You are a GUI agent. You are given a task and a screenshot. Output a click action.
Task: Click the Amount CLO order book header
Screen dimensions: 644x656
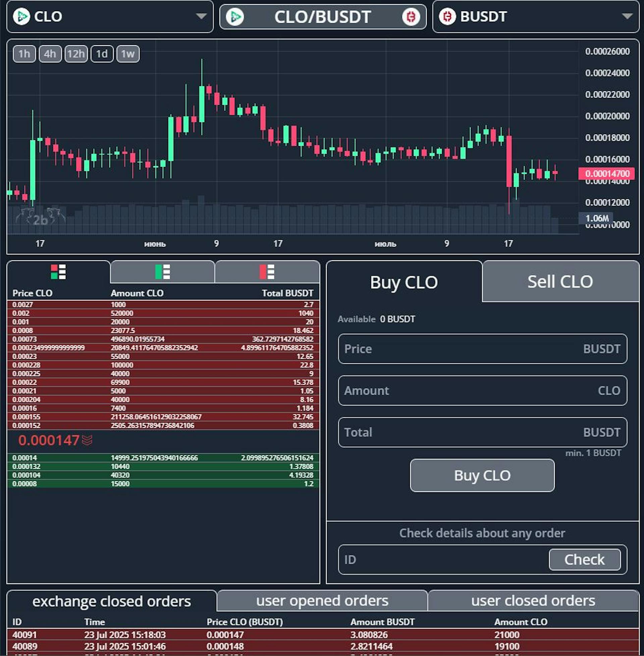click(x=137, y=293)
